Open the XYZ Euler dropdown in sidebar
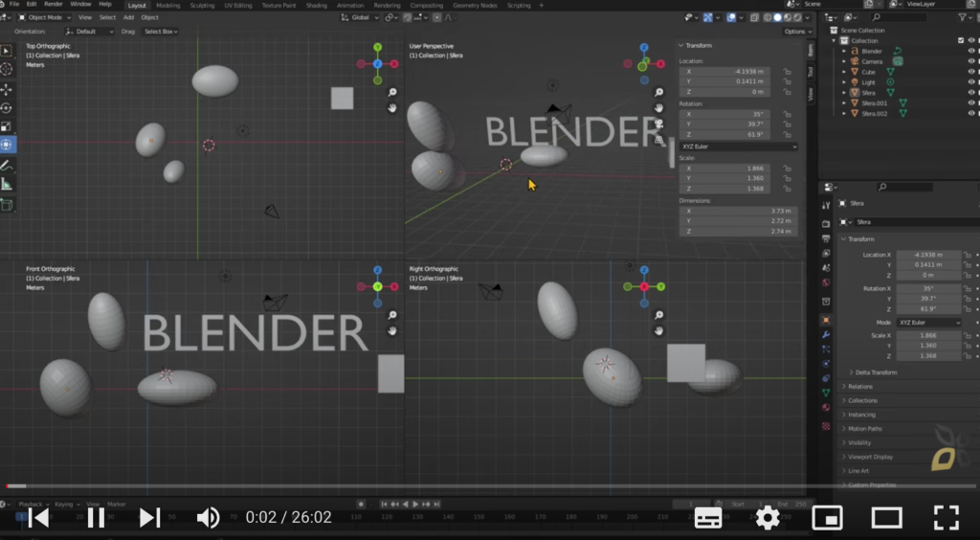This screenshot has height=540, width=980. 738,146
